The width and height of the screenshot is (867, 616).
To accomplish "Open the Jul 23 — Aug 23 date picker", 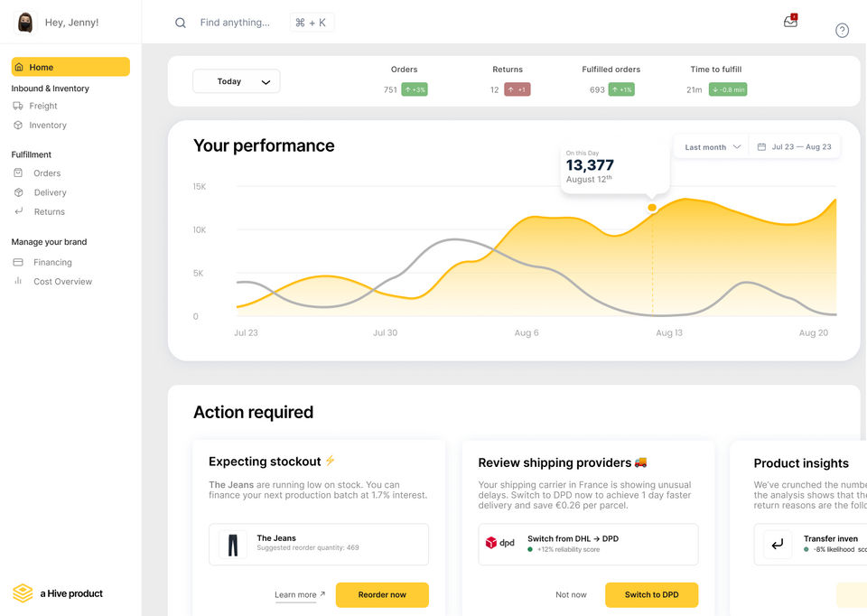I will pos(794,146).
